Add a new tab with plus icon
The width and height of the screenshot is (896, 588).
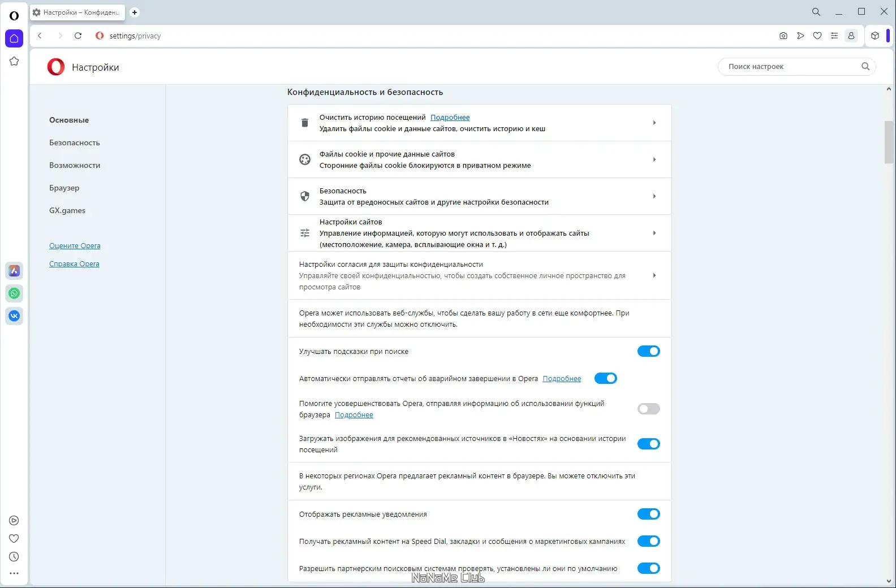tap(135, 12)
